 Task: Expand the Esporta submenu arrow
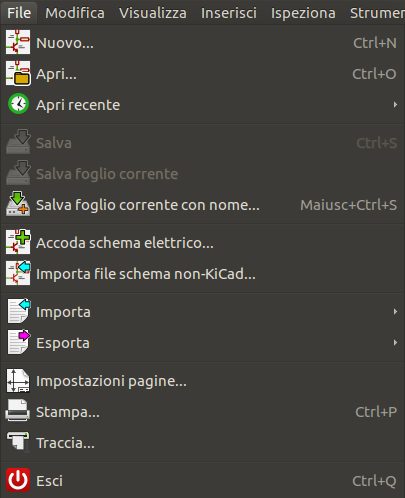pos(395,343)
